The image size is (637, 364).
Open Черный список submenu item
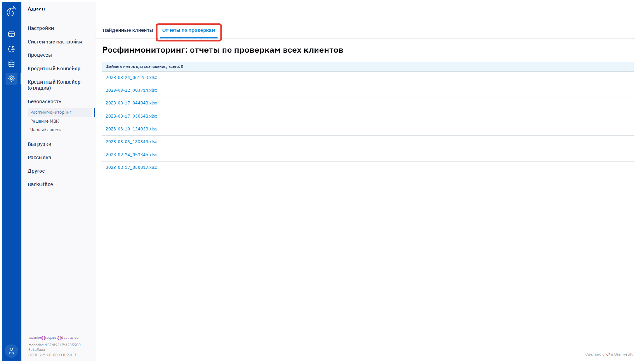click(46, 130)
